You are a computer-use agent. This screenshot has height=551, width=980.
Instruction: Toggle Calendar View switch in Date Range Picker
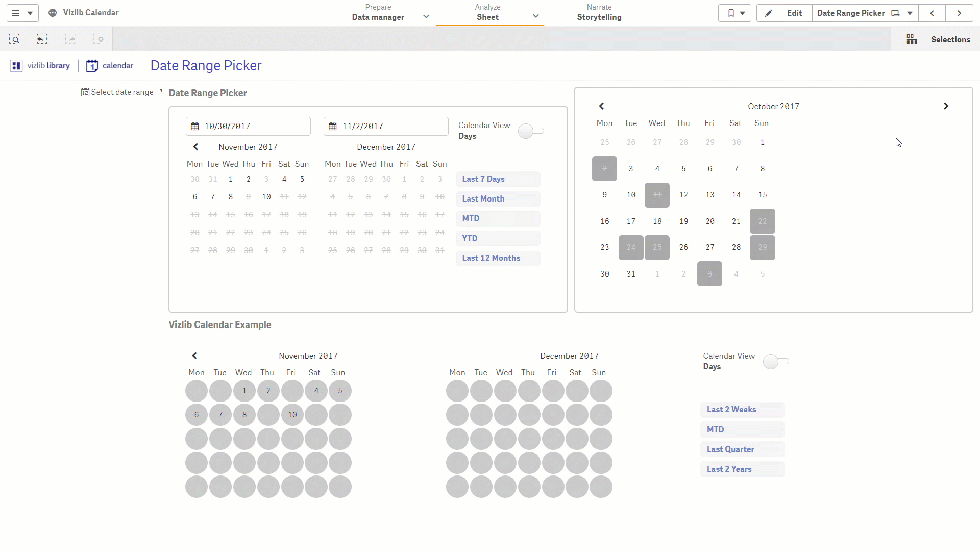pyautogui.click(x=531, y=131)
